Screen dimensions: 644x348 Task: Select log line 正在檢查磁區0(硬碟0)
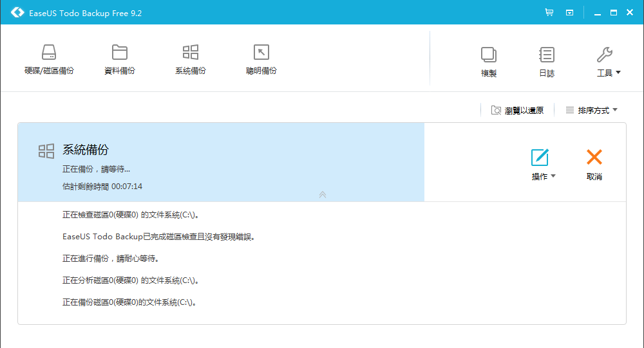[x=131, y=215]
